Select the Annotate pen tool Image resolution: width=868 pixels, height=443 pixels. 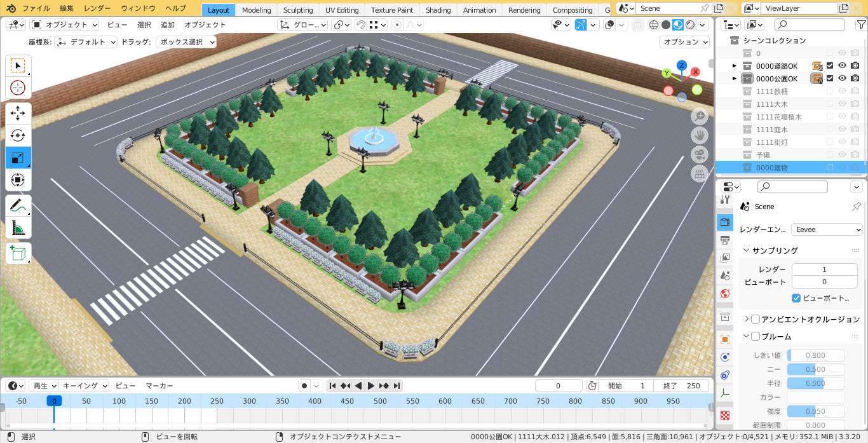coord(18,205)
